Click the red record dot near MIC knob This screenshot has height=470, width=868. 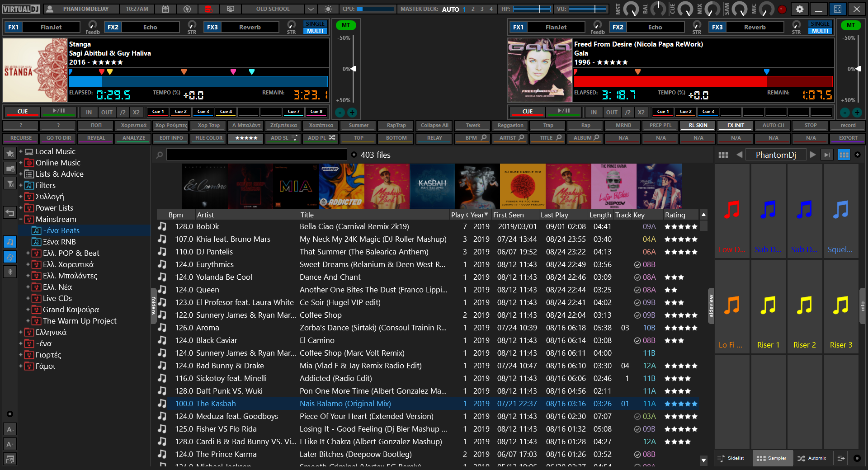click(782, 9)
